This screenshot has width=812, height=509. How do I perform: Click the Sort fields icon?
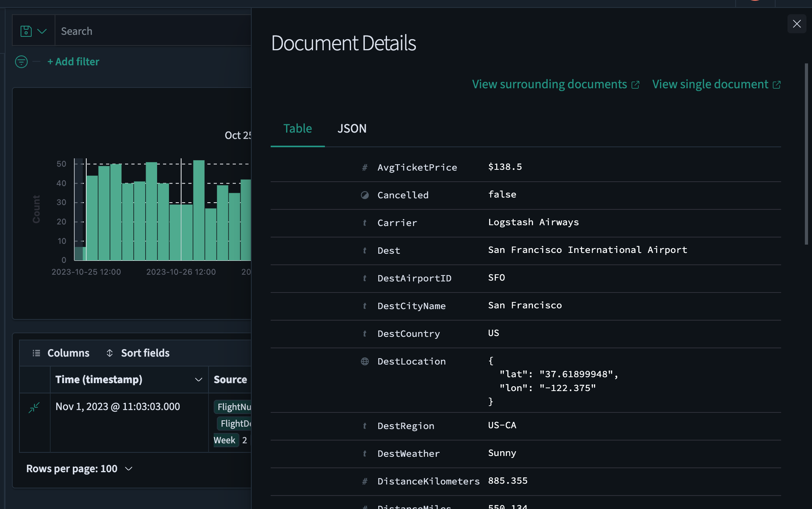click(110, 352)
